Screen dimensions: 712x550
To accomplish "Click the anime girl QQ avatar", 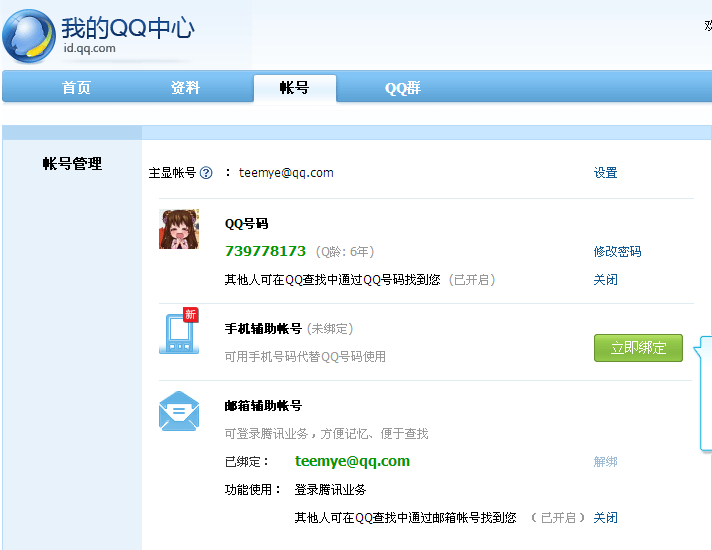I will point(179,229).
